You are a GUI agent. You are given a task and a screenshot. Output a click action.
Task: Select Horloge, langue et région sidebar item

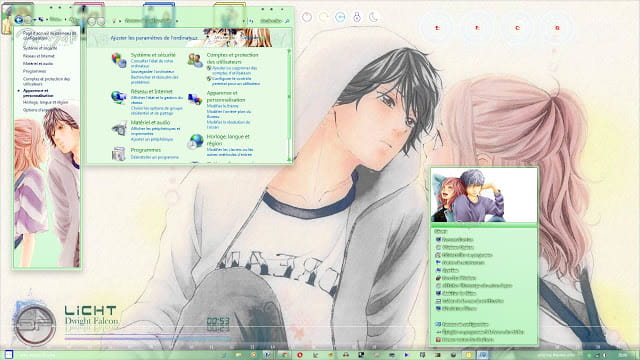tap(45, 102)
